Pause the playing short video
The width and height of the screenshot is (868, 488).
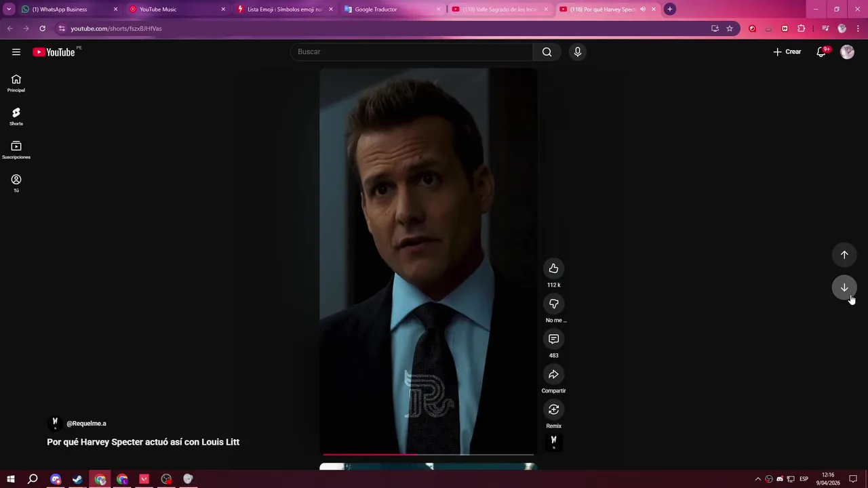click(428, 261)
